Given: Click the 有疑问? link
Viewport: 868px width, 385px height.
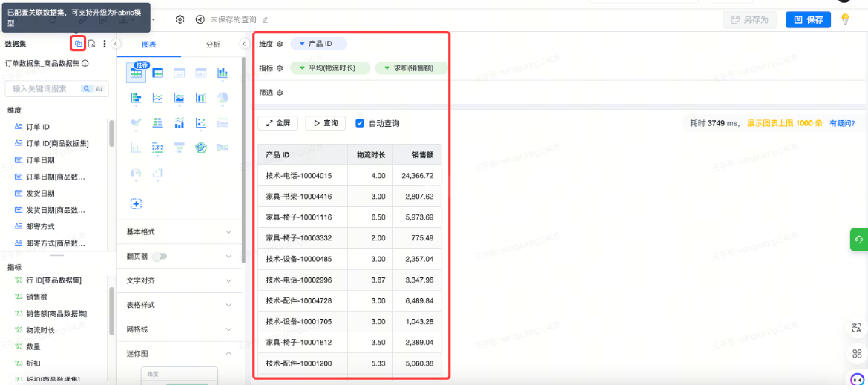Looking at the screenshot, I should click(x=841, y=123).
